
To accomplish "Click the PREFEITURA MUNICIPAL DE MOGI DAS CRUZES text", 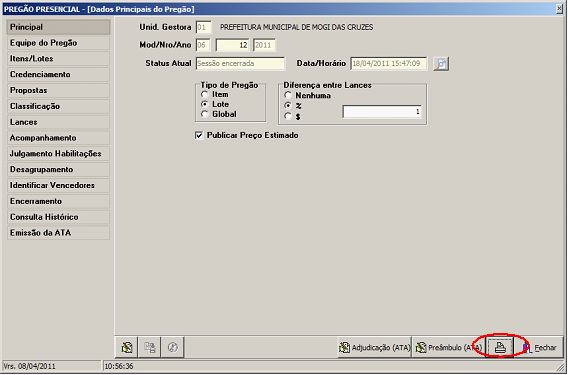I will [x=296, y=28].
